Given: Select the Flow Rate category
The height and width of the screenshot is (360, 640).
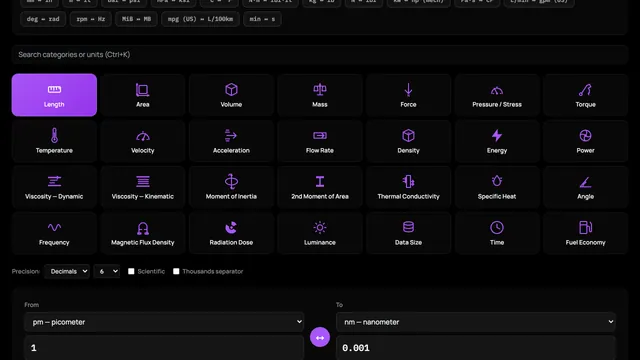Looking at the screenshot, I should point(320,141).
